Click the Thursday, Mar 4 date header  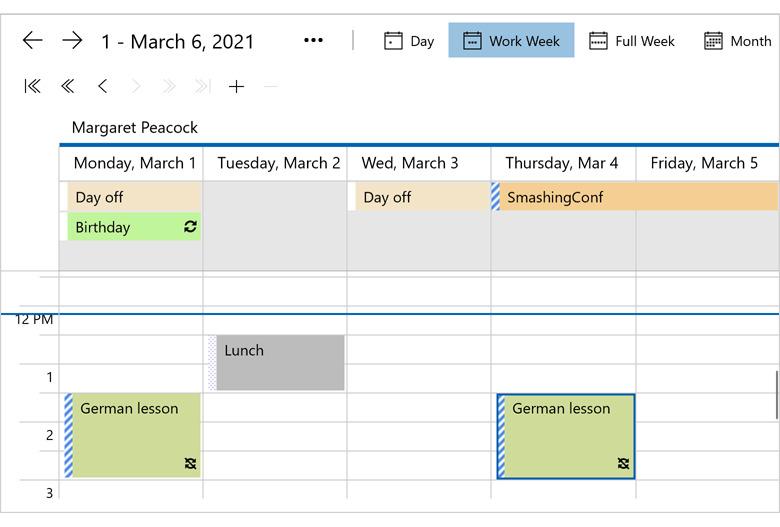(x=562, y=163)
